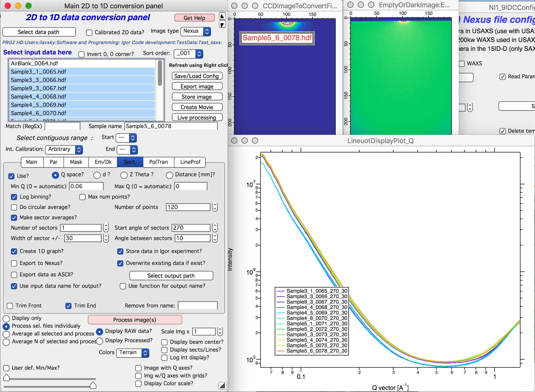Choose Display Processed radio option

pyautogui.click(x=100, y=341)
